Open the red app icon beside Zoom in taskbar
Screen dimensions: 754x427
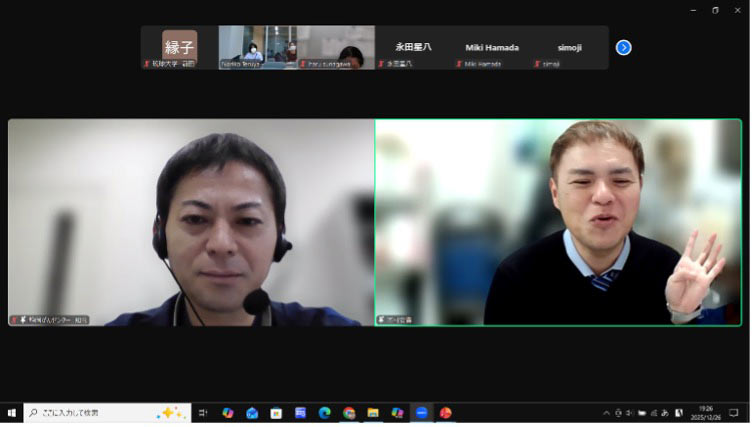coord(446,413)
